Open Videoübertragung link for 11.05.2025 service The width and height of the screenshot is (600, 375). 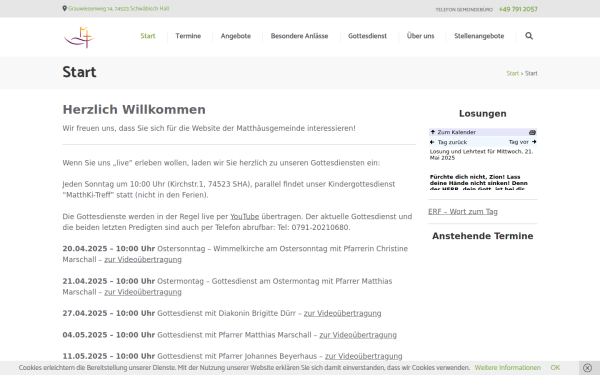pyautogui.click(x=364, y=356)
